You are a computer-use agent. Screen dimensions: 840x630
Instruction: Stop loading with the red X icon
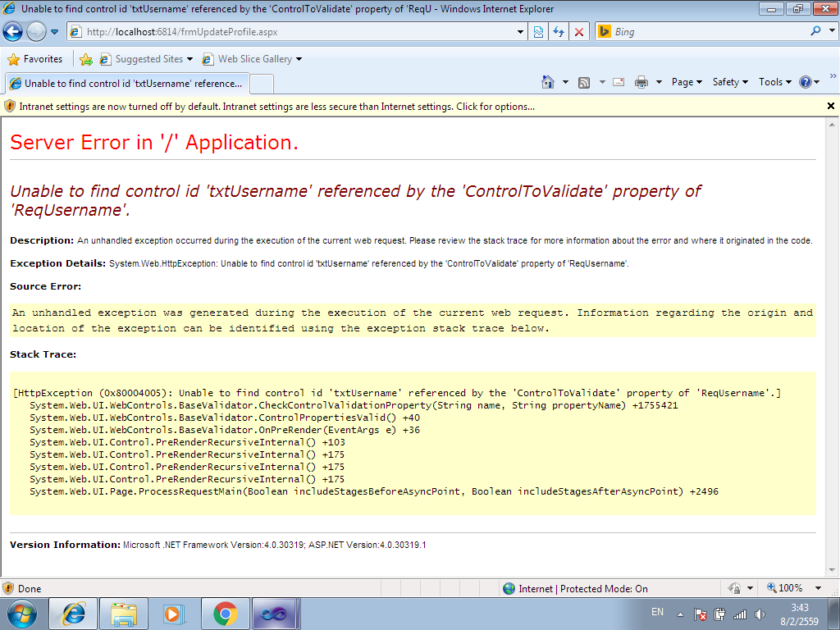[x=579, y=32]
